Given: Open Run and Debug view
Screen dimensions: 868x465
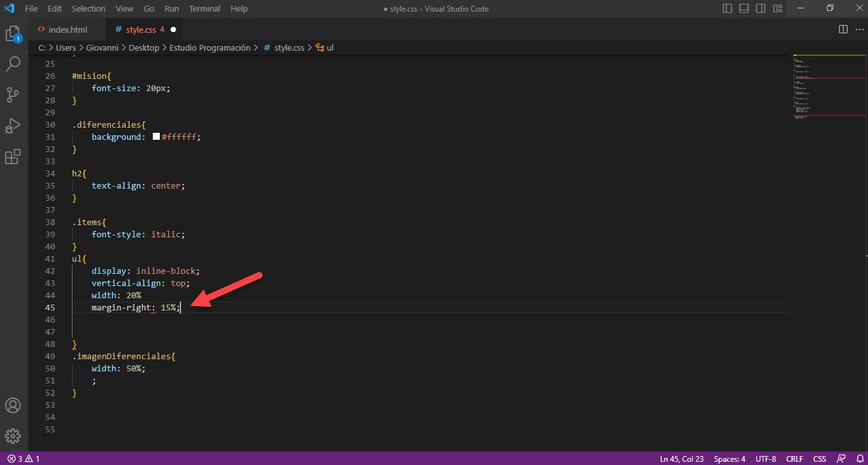Looking at the screenshot, I should pyautogui.click(x=13, y=126).
